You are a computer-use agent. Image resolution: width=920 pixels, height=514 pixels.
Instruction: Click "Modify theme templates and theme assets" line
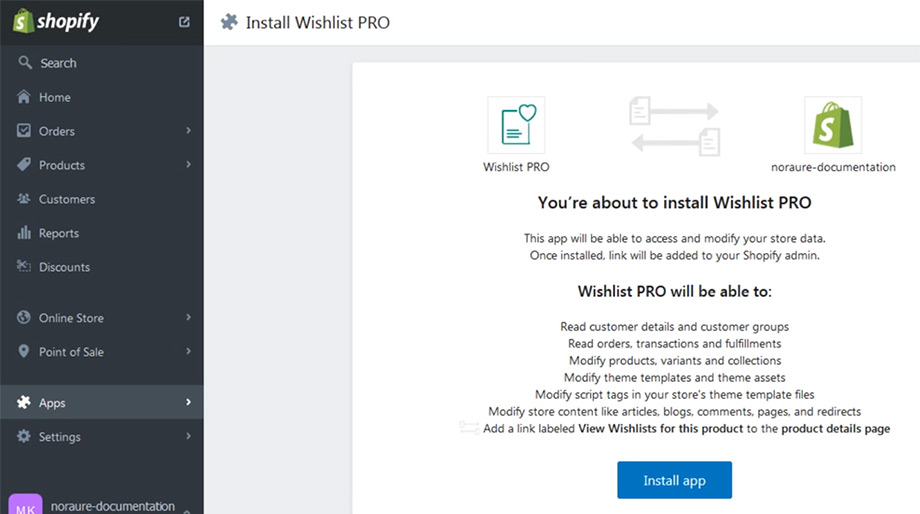tap(675, 377)
